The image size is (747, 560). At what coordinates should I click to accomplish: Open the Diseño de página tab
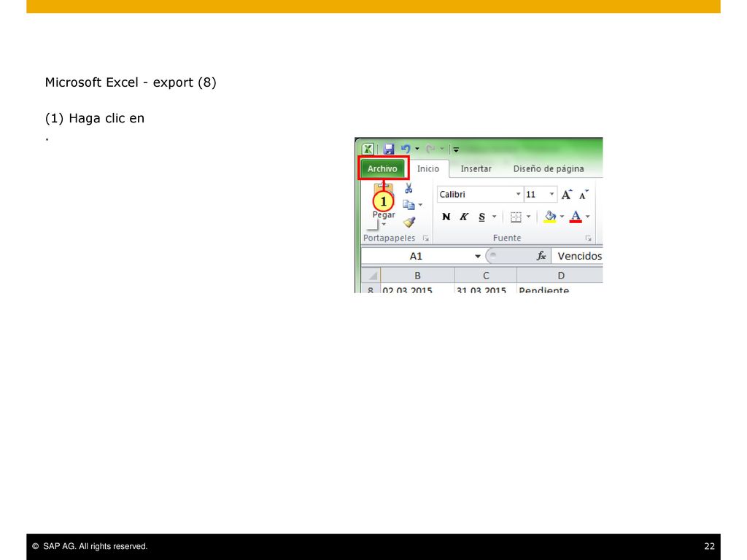(549, 168)
